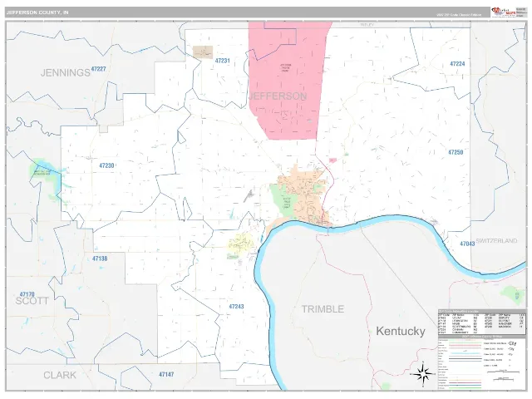Click the "JEFFERSON COUNTY, IN" map title
This screenshot has width=532, height=399.
pos(37,12)
